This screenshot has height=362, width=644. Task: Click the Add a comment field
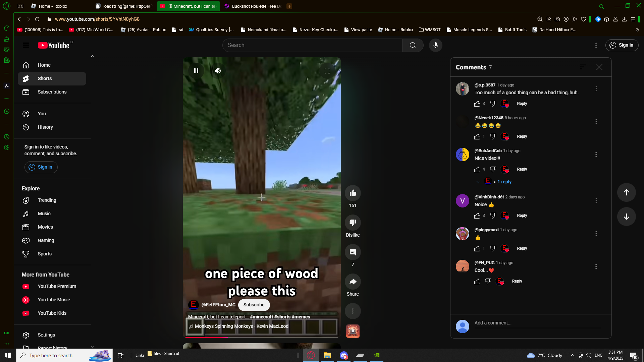(537, 323)
